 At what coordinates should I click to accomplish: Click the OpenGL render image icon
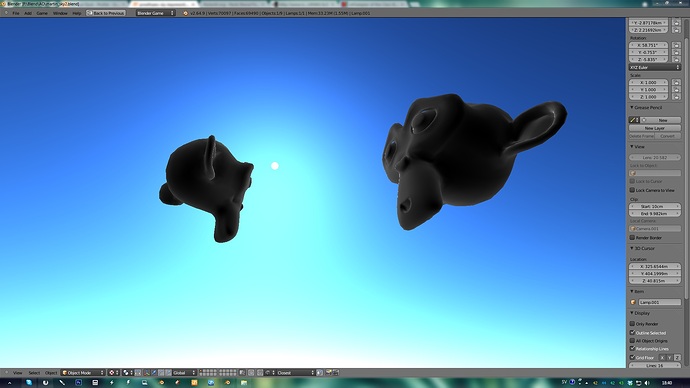click(328, 373)
